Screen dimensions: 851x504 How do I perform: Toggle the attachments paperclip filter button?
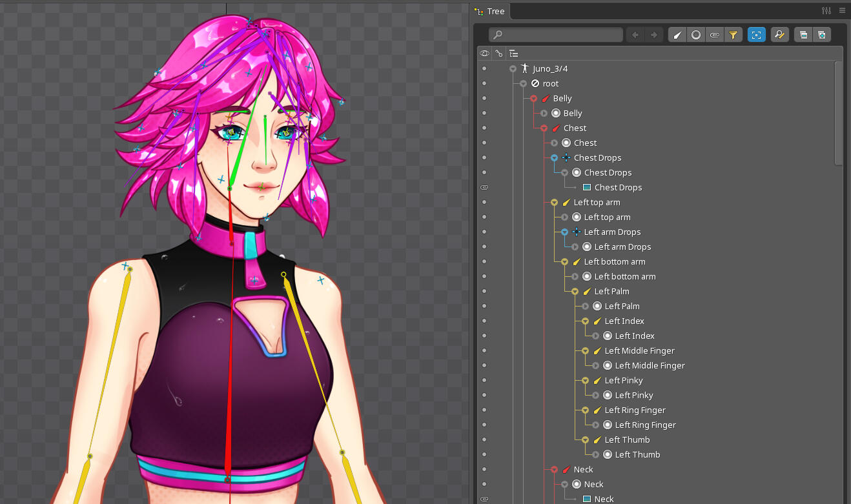pos(715,35)
